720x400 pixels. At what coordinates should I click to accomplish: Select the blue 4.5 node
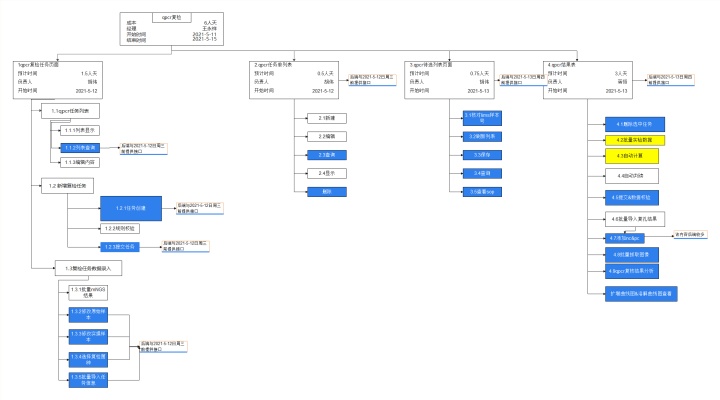coord(632,198)
